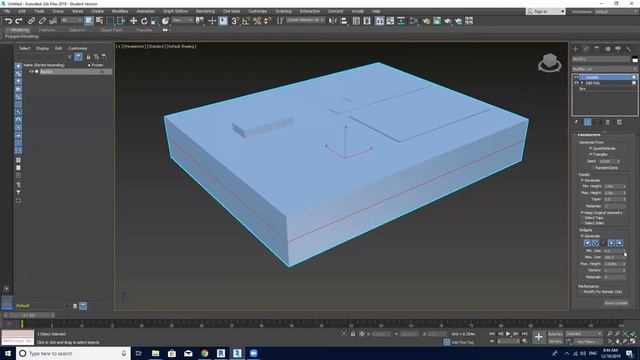Click Pin Stack under modifier stack
The height and width of the screenshot is (360, 640).
pyautogui.click(x=576, y=122)
